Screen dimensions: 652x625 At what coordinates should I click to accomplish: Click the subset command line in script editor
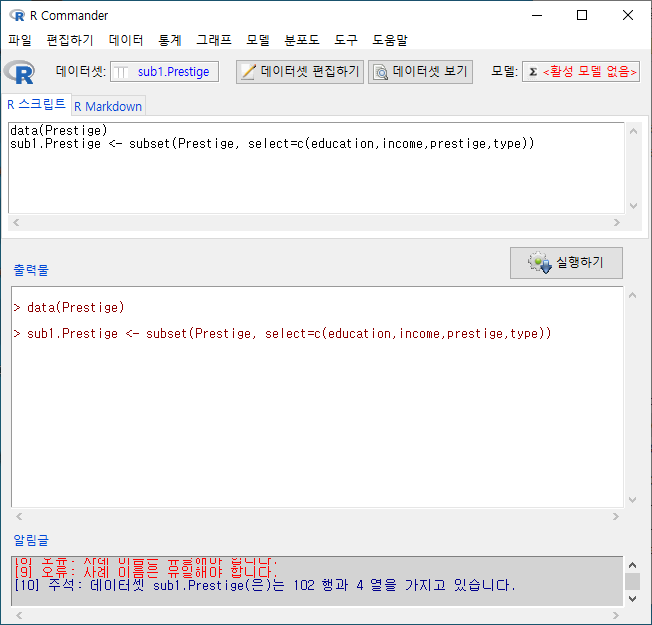tap(272, 144)
